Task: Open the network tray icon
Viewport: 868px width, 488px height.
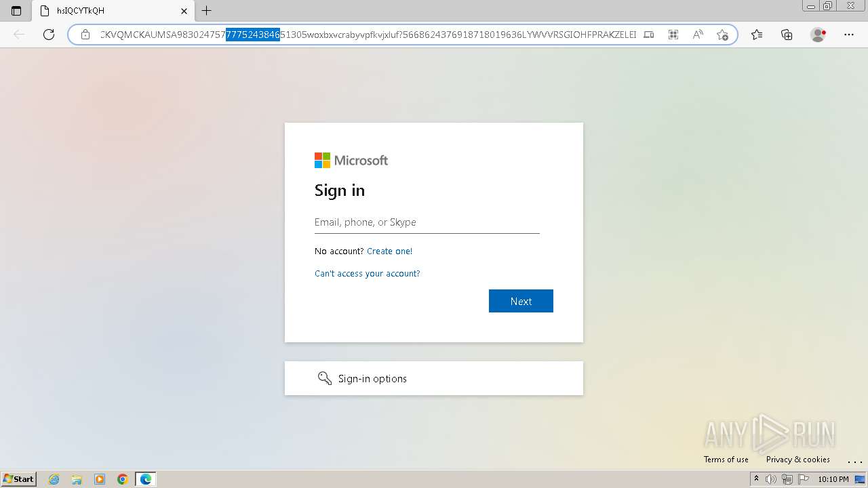Action: 787,479
